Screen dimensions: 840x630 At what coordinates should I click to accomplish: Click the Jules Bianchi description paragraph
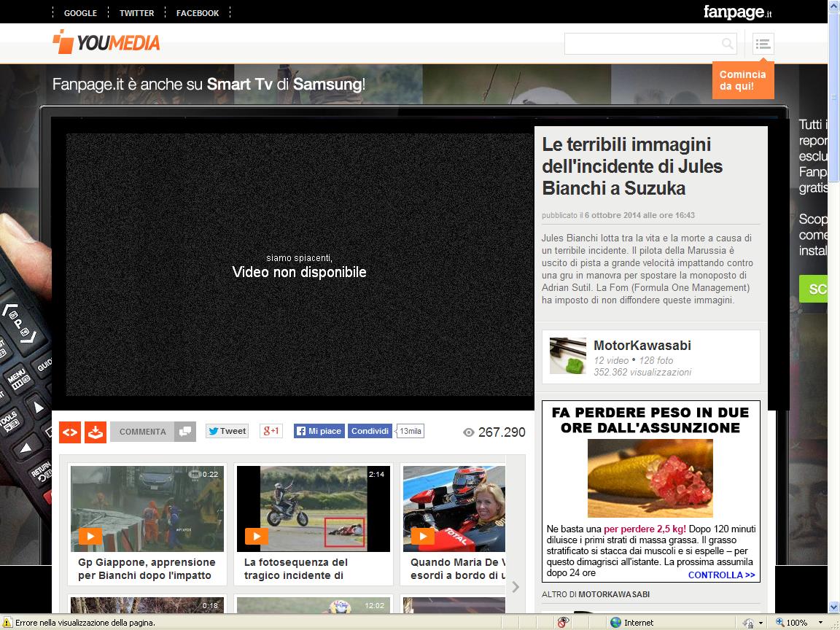pos(647,269)
